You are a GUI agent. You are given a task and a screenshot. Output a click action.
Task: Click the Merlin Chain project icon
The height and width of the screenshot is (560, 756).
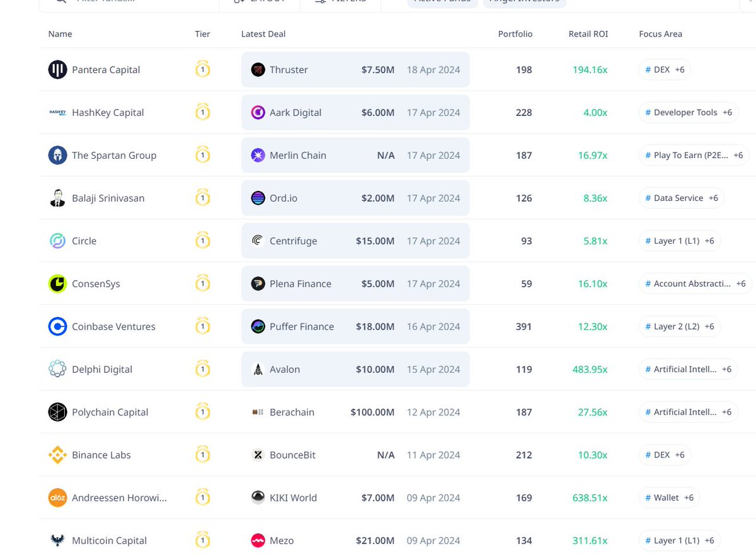tap(258, 156)
